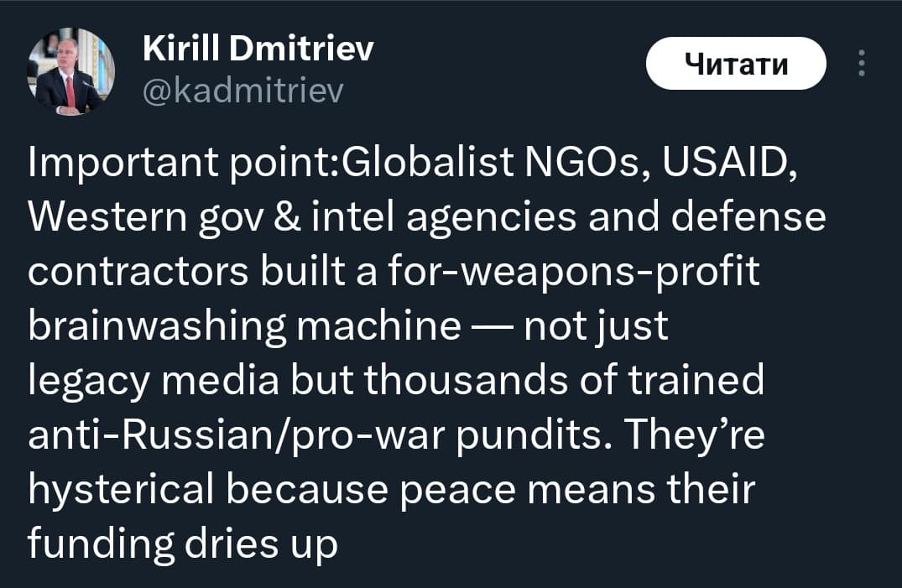Open the Kirill Dmitriev display name link
The height and width of the screenshot is (588, 902).
coord(258,49)
